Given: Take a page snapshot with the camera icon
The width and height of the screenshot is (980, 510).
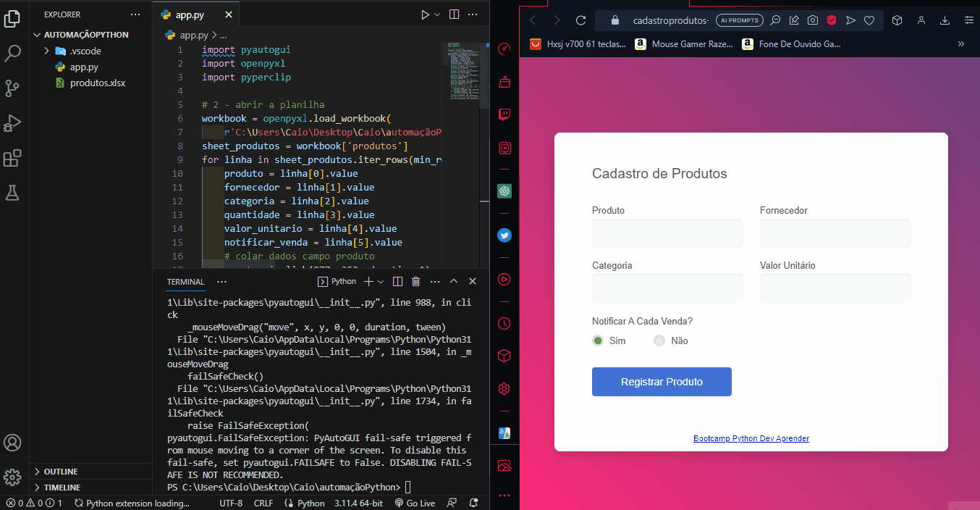Looking at the screenshot, I should tap(813, 20).
